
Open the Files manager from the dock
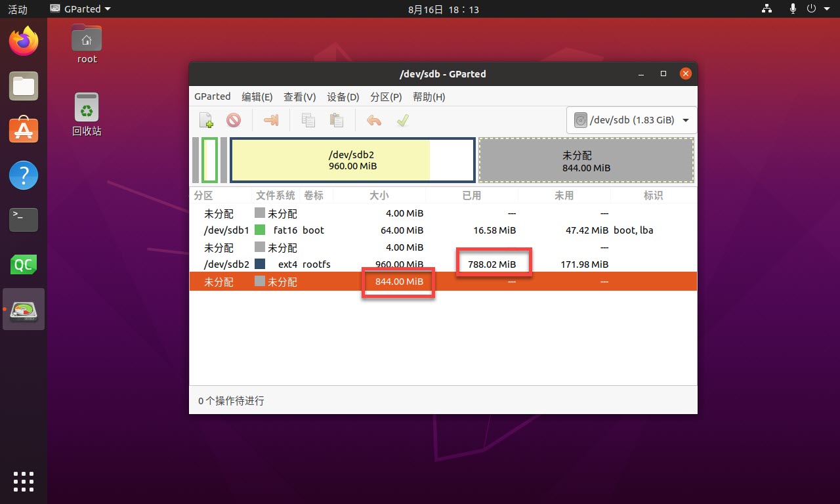pos(24,86)
